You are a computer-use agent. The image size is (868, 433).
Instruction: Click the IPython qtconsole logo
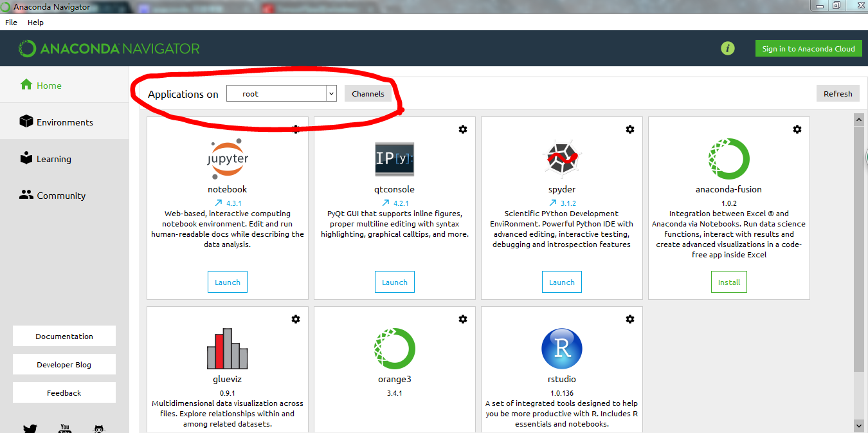(394, 159)
